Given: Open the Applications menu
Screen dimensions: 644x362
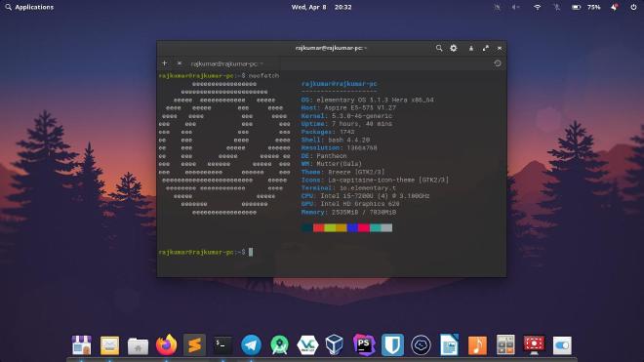Looking at the screenshot, I should (x=29, y=7).
